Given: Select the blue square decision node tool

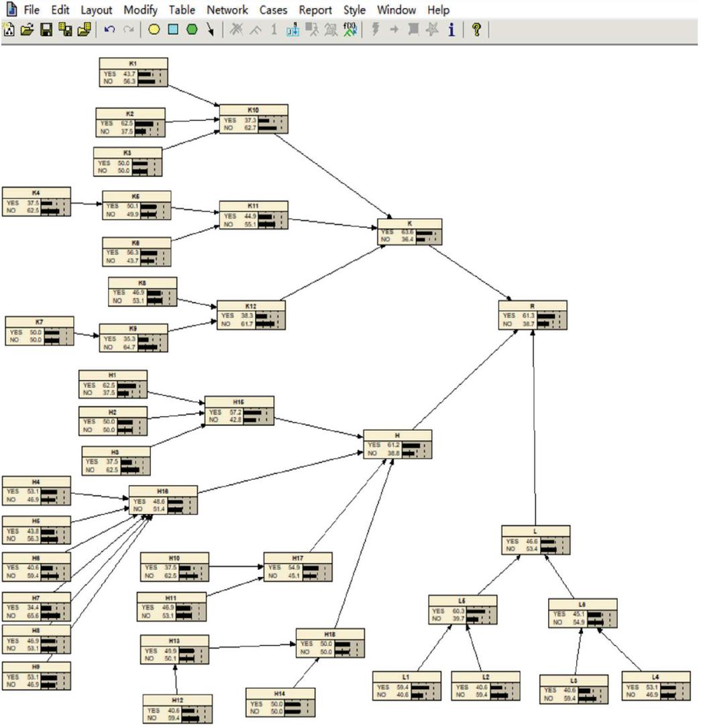Looking at the screenshot, I should [172, 30].
